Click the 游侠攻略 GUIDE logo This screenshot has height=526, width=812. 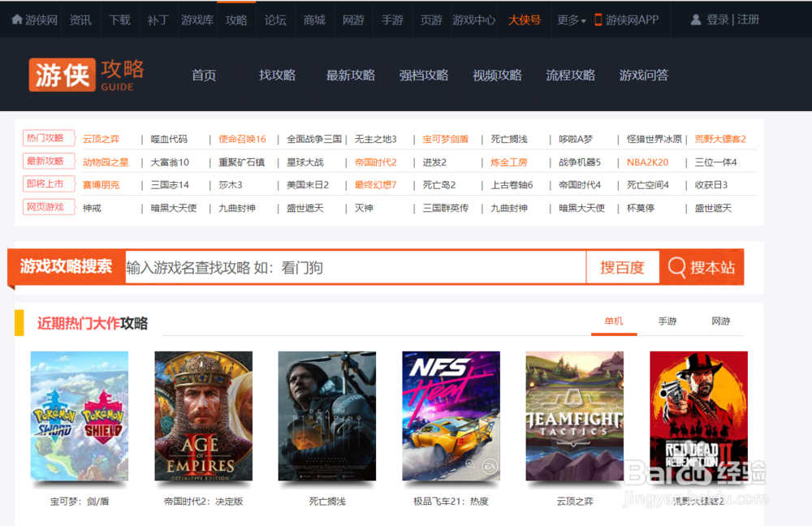87,75
